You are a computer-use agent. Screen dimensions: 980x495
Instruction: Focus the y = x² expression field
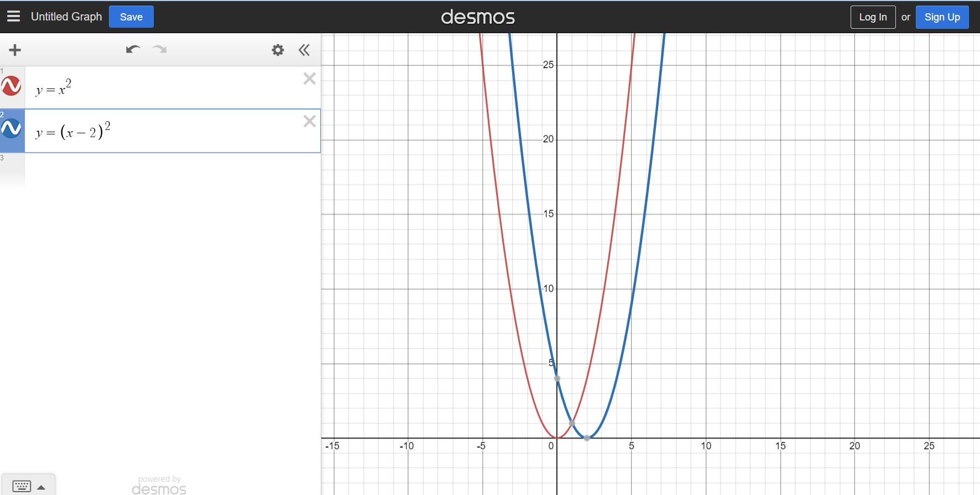tap(166, 88)
